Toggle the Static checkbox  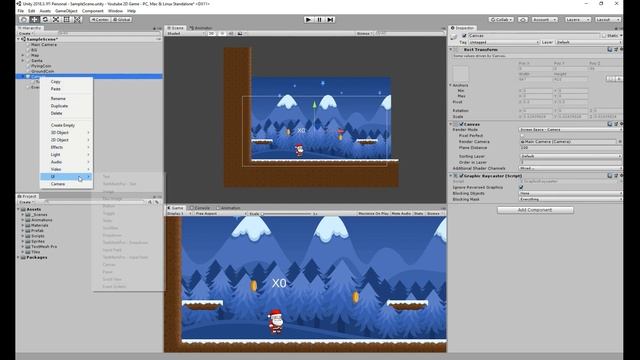(x=604, y=36)
